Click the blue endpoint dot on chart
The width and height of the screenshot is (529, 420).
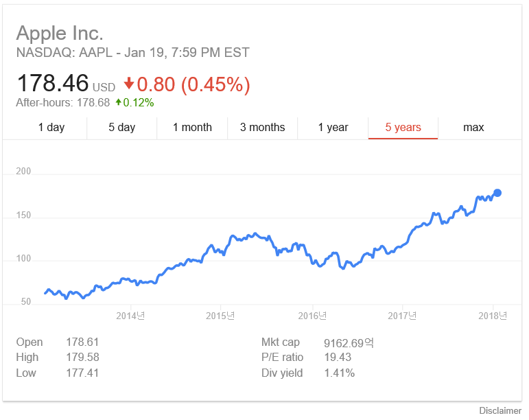click(x=497, y=193)
